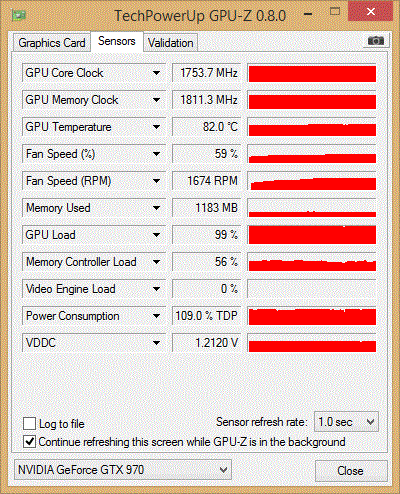Click the Fan Speed RPM value field
Viewport: 400px width, 494px height.
tap(207, 181)
